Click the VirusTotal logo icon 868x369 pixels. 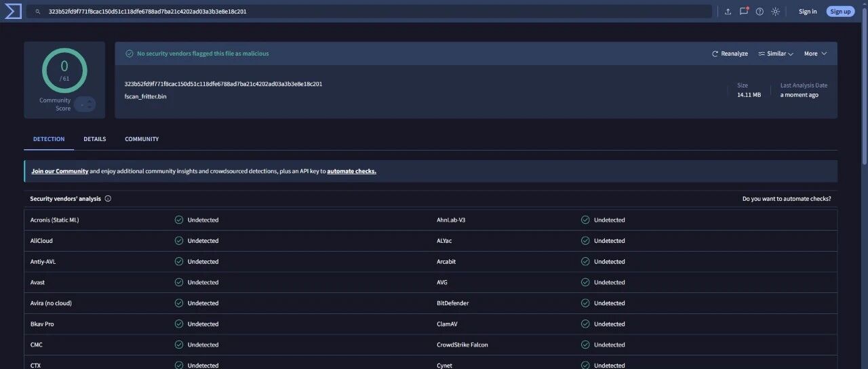pyautogui.click(x=14, y=11)
